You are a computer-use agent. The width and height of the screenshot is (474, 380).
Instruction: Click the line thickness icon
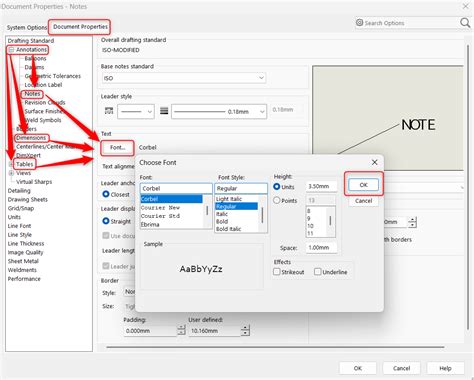(x=164, y=111)
